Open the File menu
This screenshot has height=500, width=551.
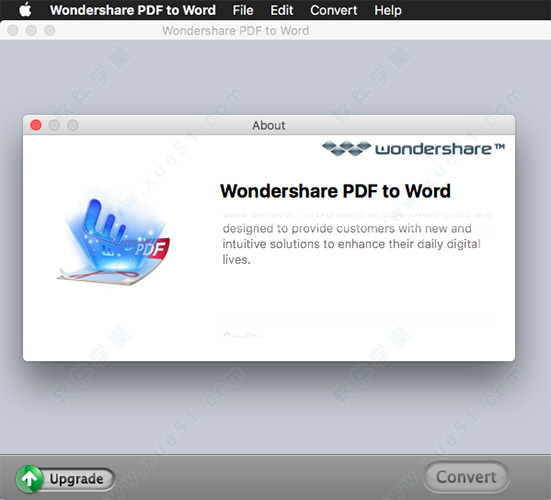243,10
